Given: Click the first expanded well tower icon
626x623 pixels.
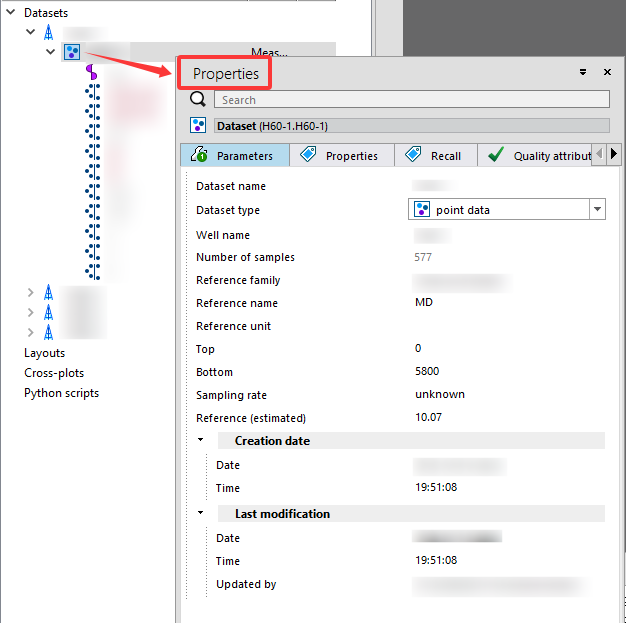Looking at the screenshot, I should (x=48, y=32).
